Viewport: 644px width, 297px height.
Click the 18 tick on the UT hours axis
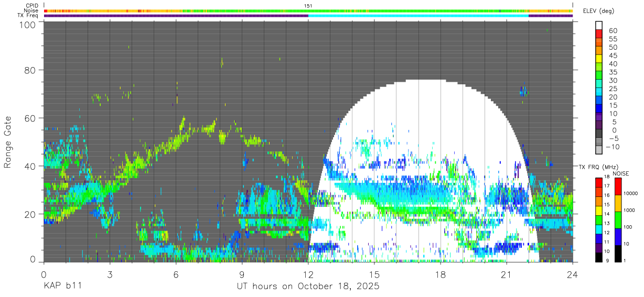[441, 274]
